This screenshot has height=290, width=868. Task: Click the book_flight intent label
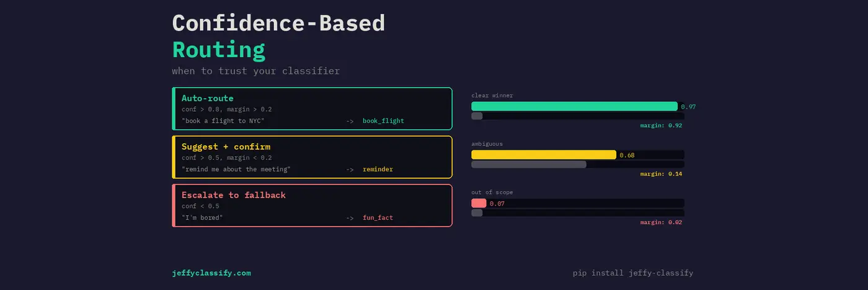pyautogui.click(x=383, y=120)
